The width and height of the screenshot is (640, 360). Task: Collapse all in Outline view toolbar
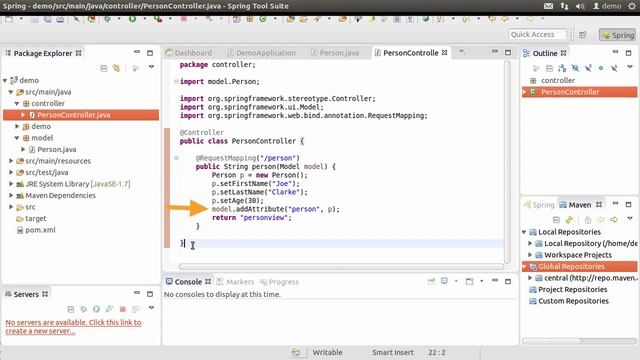coord(549,68)
